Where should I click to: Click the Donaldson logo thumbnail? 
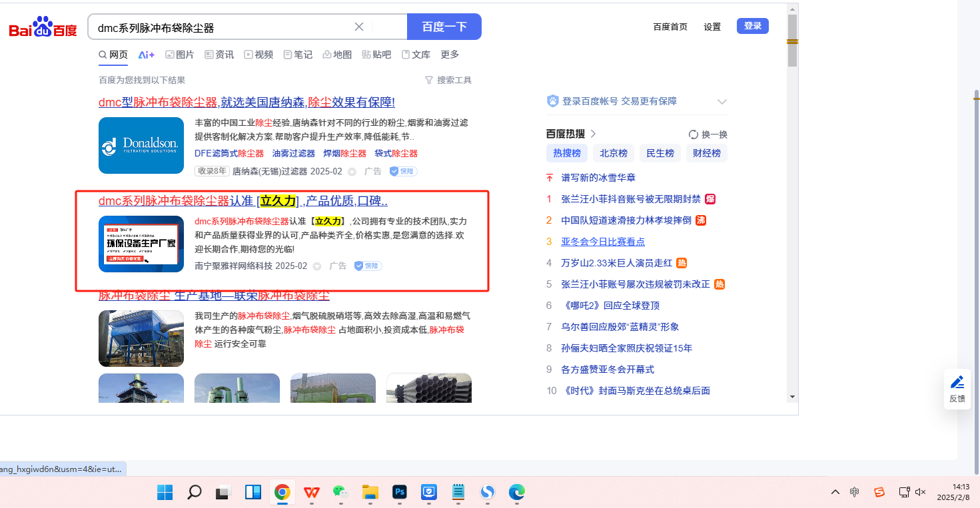pyautogui.click(x=141, y=145)
